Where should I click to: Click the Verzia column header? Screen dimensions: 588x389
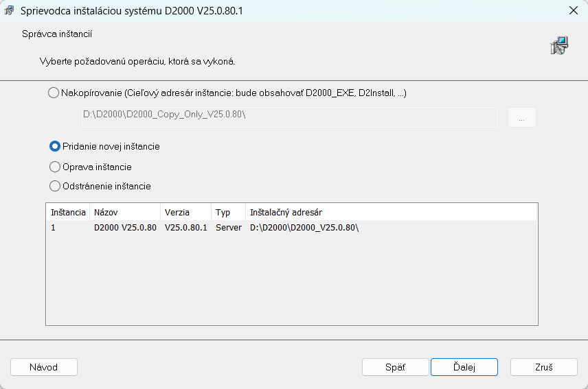pyautogui.click(x=185, y=213)
